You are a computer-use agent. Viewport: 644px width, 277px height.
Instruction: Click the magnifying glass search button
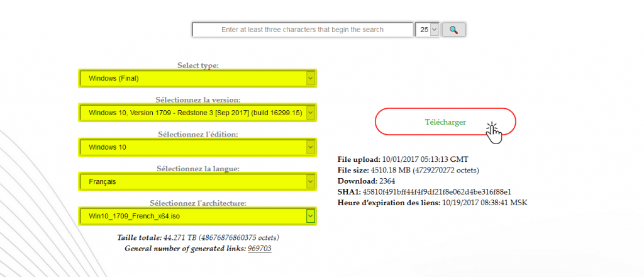(453, 30)
